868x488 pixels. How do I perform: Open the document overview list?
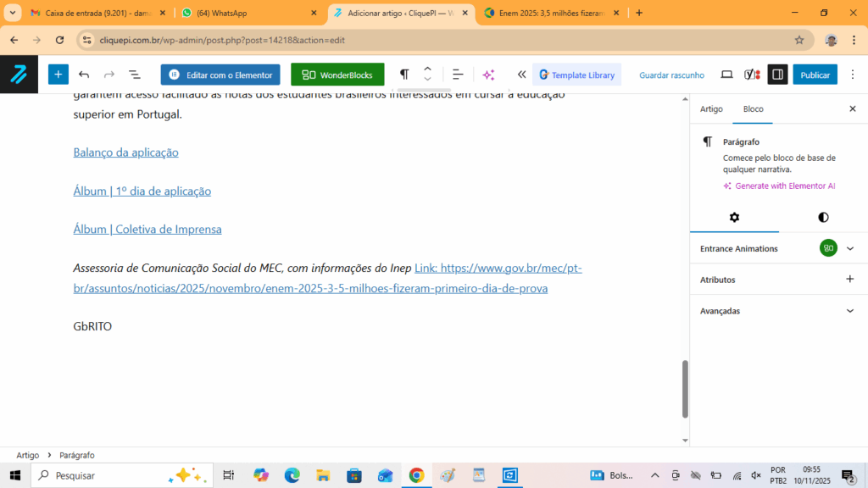(x=134, y=75)
